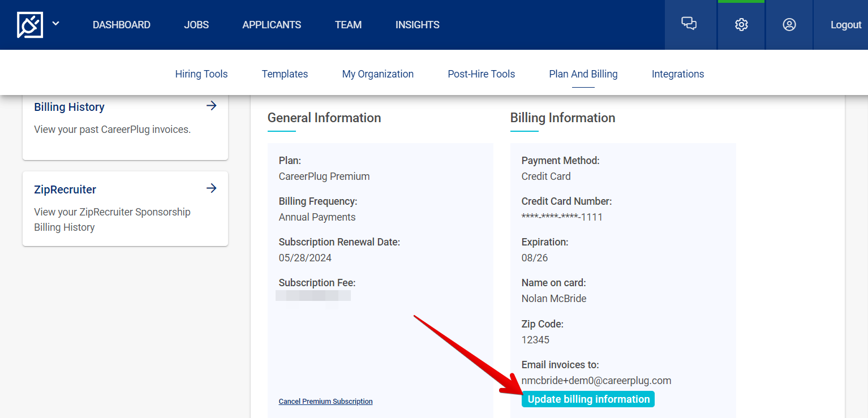
Task: Open the user profile icon
Action: point(789,25)
